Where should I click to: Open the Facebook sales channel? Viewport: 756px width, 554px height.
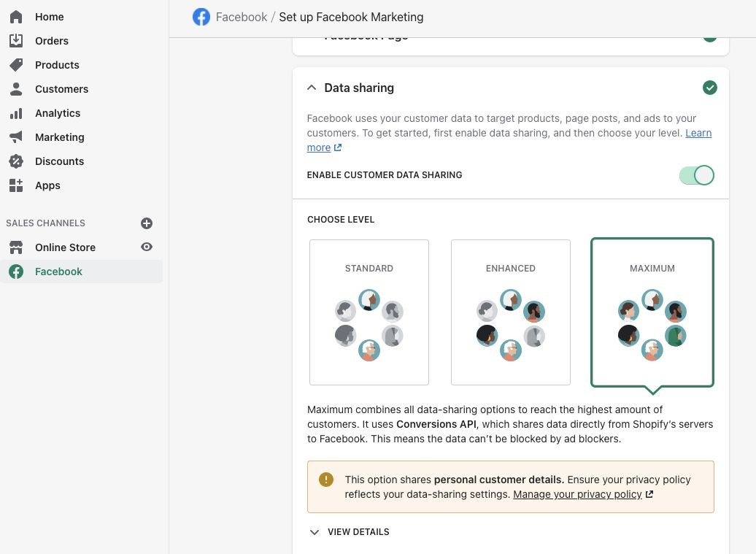click(58, 272)
